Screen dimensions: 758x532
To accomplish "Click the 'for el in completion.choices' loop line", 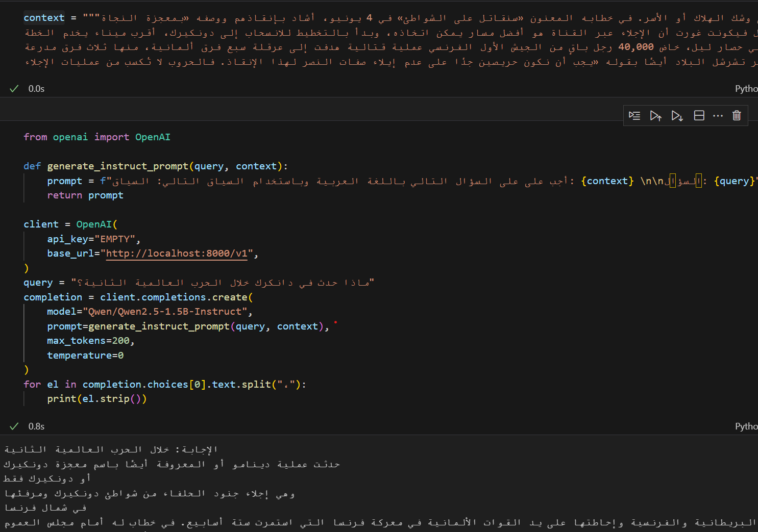I will pyautogui.click(x=165, y=385).
